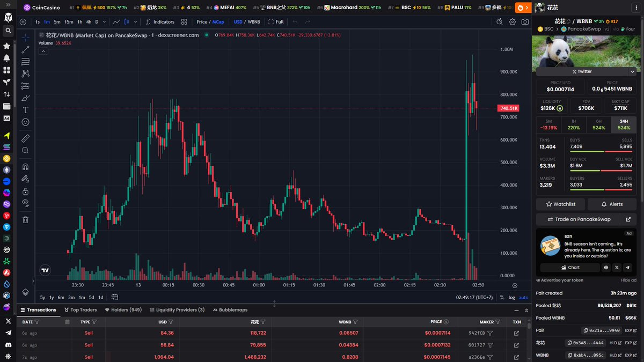Select the 15m timeframe

69,22
